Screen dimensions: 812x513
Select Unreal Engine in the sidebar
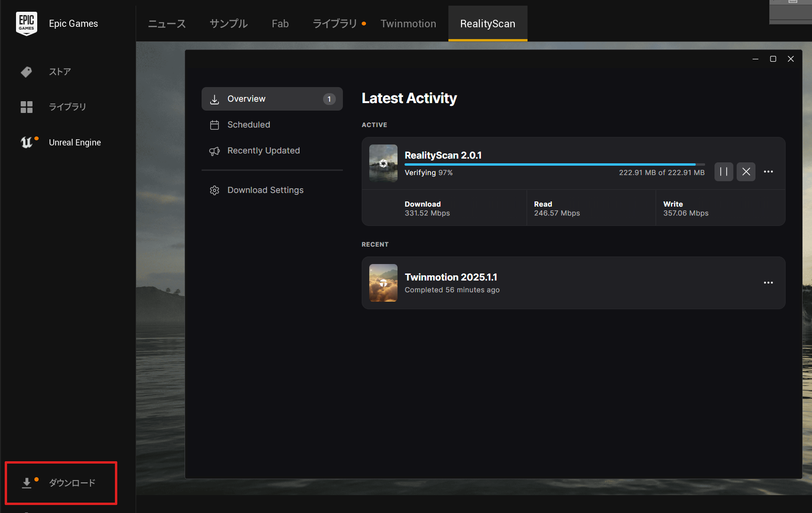point(74,142)
